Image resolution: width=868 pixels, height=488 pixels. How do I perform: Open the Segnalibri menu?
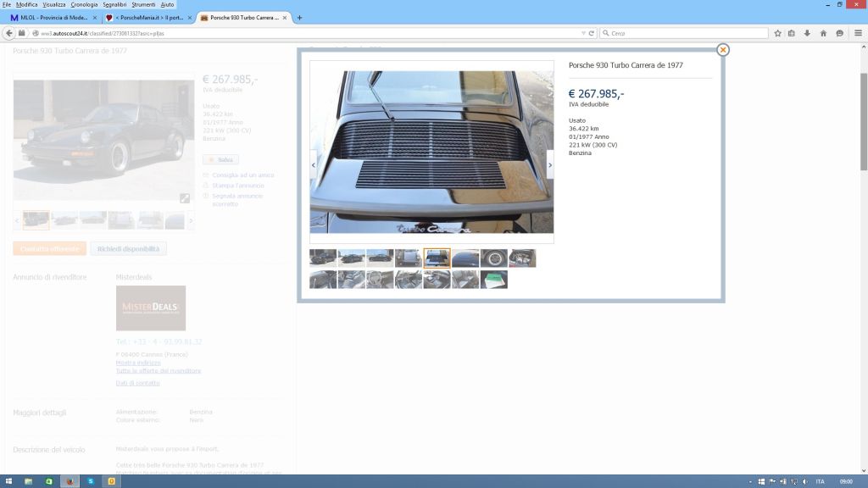coord(114,4)
